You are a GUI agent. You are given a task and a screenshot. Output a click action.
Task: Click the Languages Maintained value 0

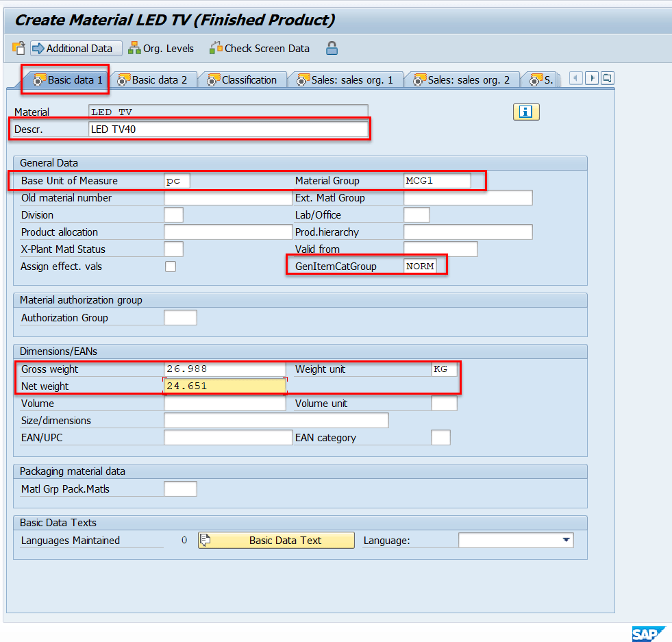(184, 541)
